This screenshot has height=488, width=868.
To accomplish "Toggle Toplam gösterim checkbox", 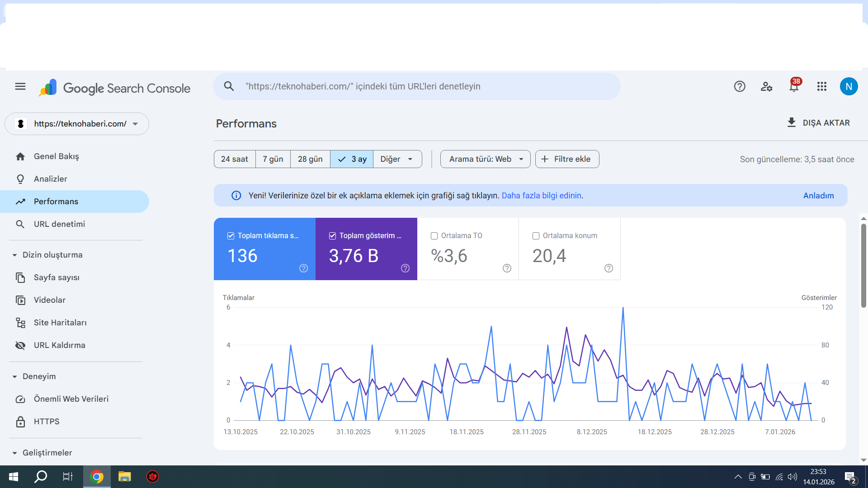I will coord(332,236).
